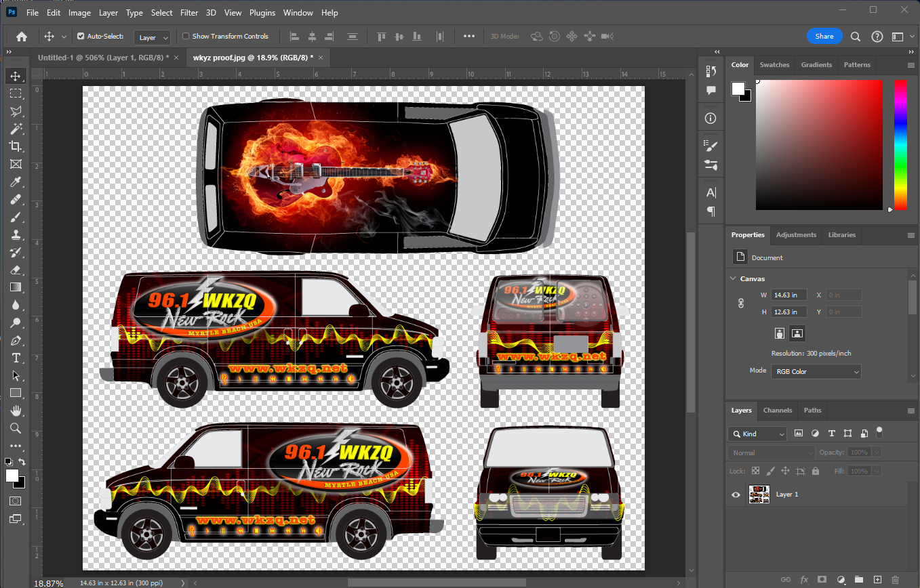Image resolution: width=920 pixels, height=588 pixels.
Task: Uncheck the Auto-Select checkbox
Action: 81,37
